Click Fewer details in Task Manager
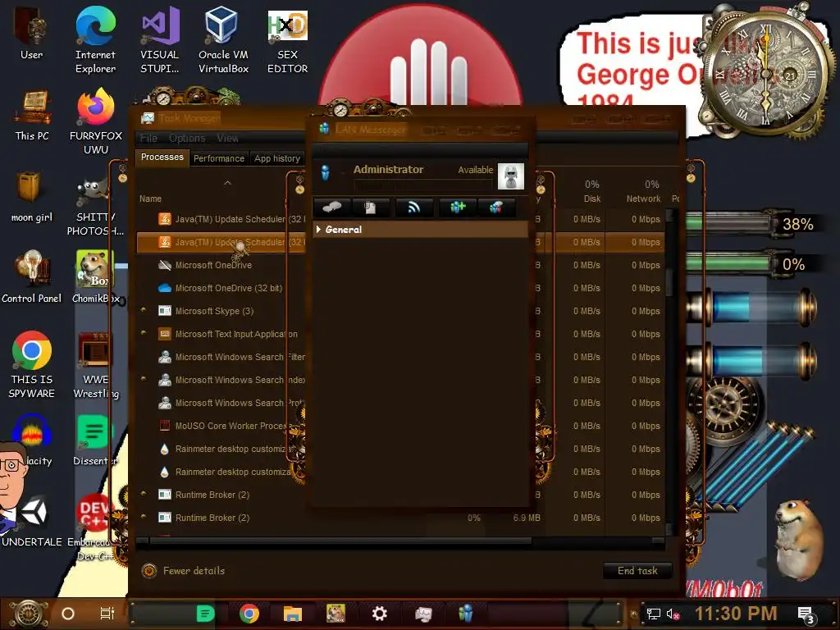 click(x=183, y=571)
